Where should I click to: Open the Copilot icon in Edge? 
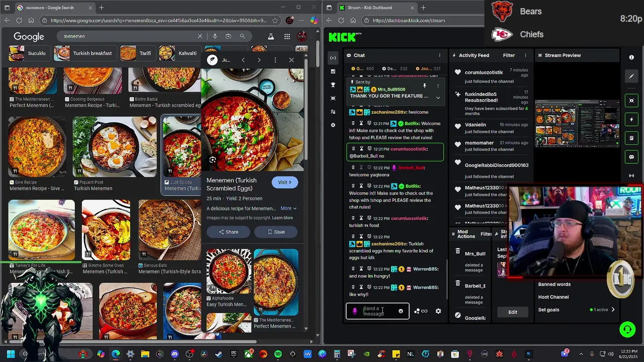(x=314, y=21)
